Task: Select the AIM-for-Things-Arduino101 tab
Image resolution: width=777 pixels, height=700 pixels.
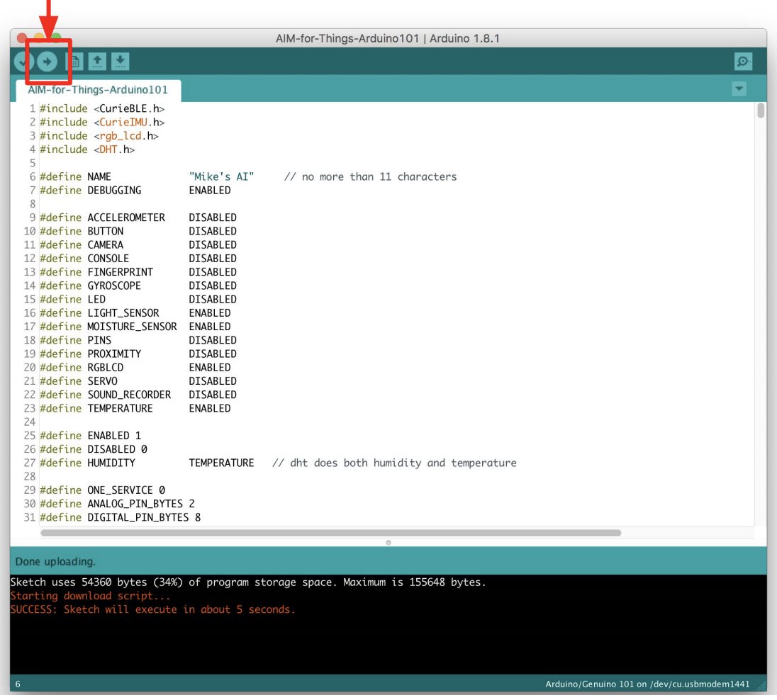Action: pyautogui.click(x=98, y=90)
